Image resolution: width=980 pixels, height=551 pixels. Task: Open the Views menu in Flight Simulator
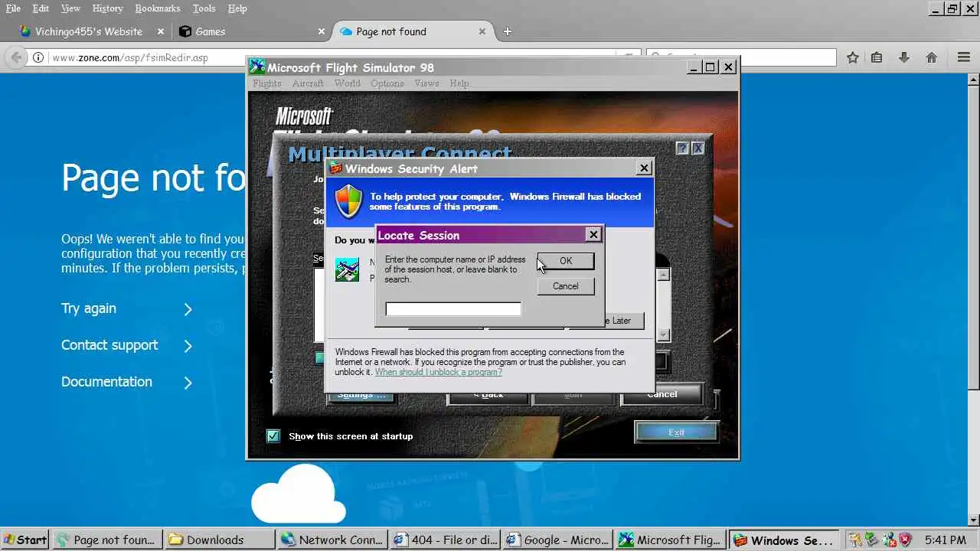426,83
